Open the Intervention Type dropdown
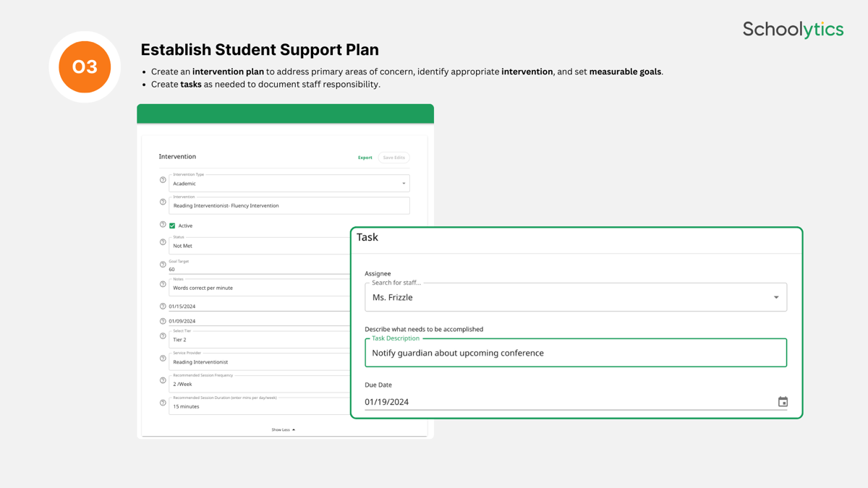This screenshot has width=868, height=488. click(x=404, y=184)
